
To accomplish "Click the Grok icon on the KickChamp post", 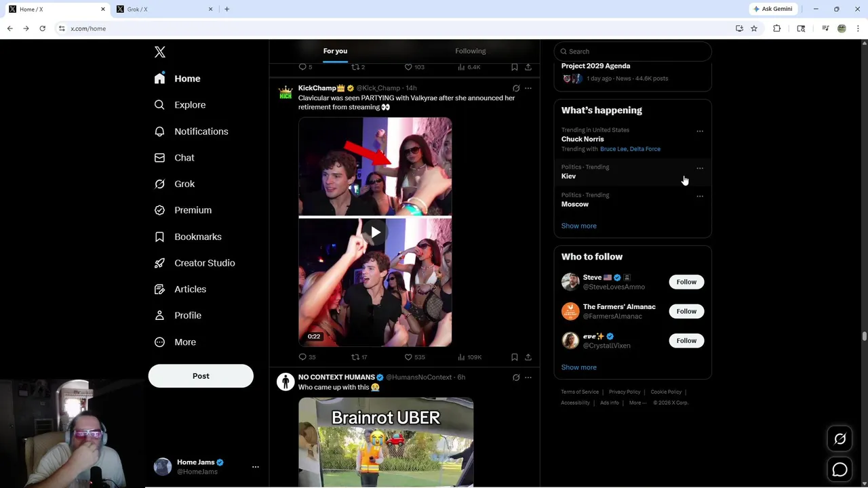I will point(516,88).
